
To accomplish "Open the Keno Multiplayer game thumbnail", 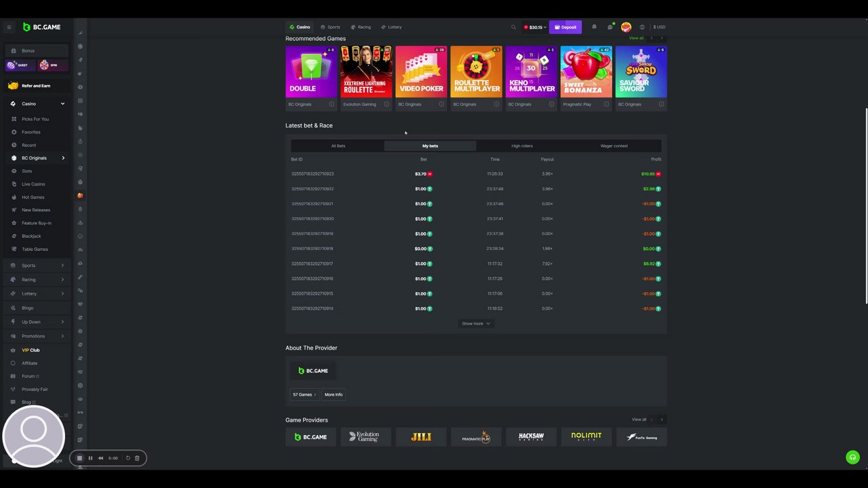I will point(531,72).
